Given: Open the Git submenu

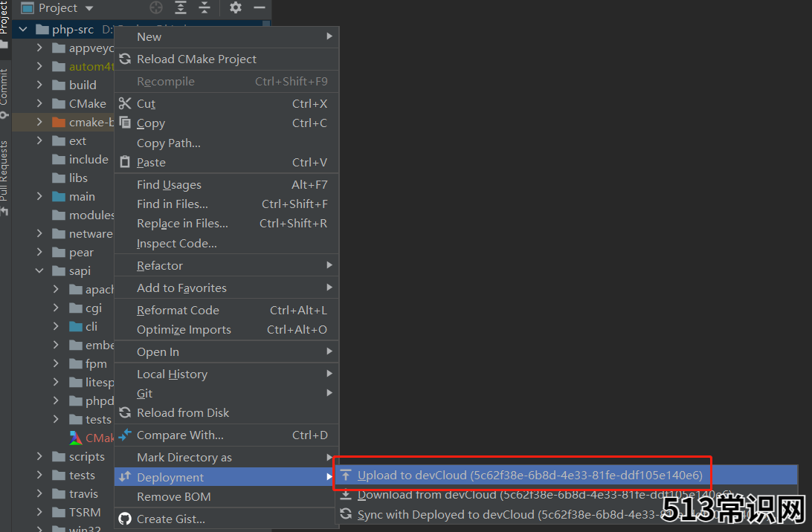Looking at the screenshot, I should [x=226, y=393].
